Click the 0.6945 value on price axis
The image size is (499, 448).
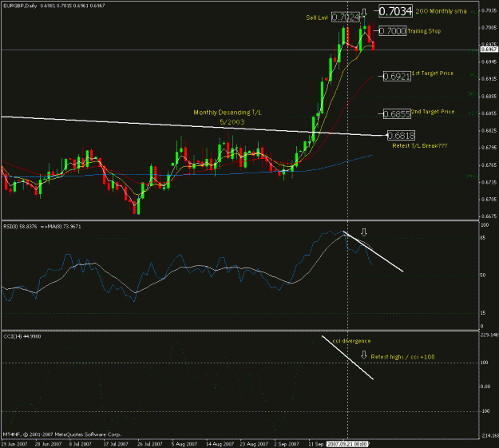tap(488, 61)
